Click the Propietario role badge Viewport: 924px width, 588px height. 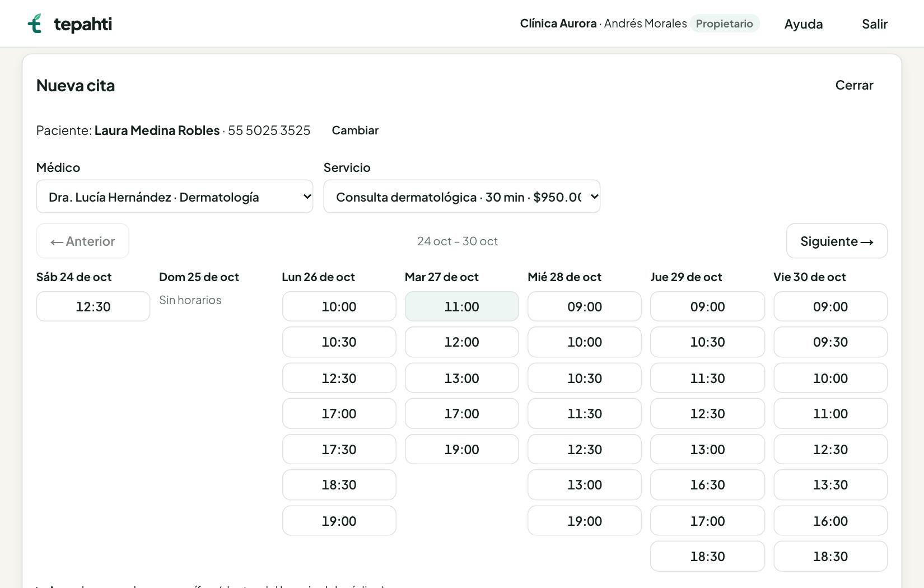(724, 24)
